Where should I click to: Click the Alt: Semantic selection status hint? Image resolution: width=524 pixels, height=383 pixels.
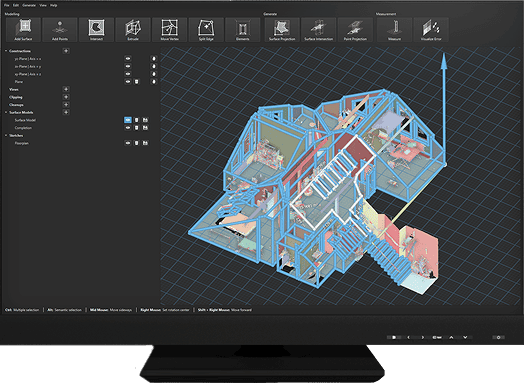[64, 310]
